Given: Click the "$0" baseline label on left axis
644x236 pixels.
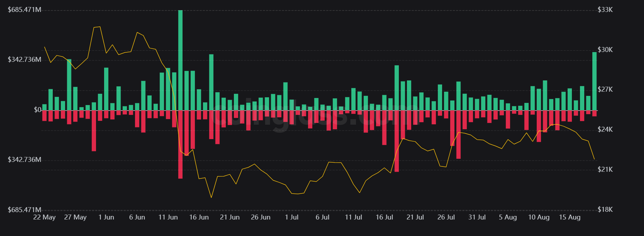Looking at the screenshot, I should pos(37,110).
